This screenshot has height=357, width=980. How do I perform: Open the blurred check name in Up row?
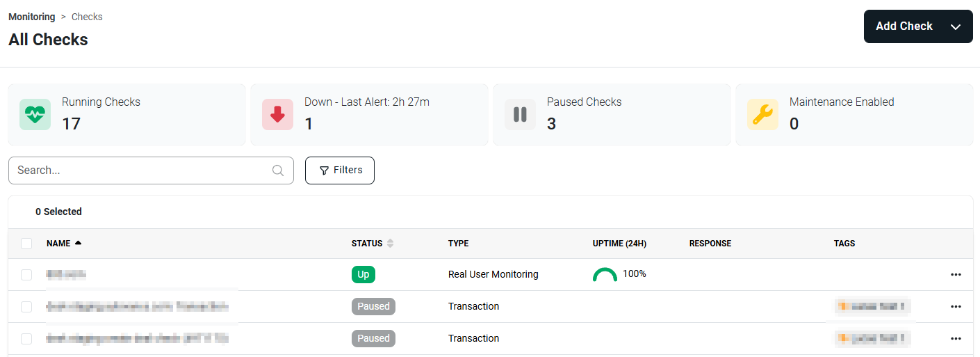point(66,275)
